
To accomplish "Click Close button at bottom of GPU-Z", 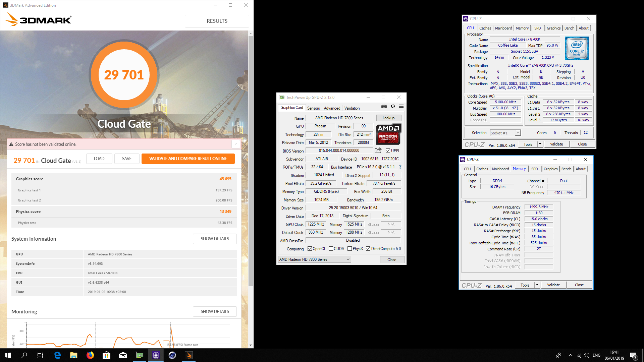I will pos(392,260).
